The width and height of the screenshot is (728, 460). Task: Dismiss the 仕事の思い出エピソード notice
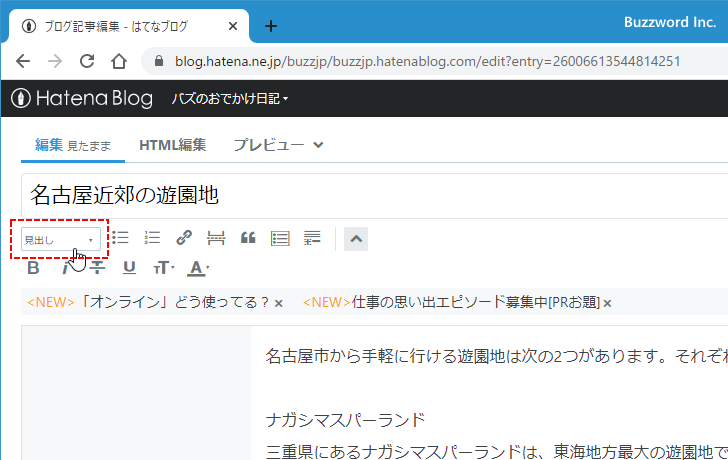[607, 304]
